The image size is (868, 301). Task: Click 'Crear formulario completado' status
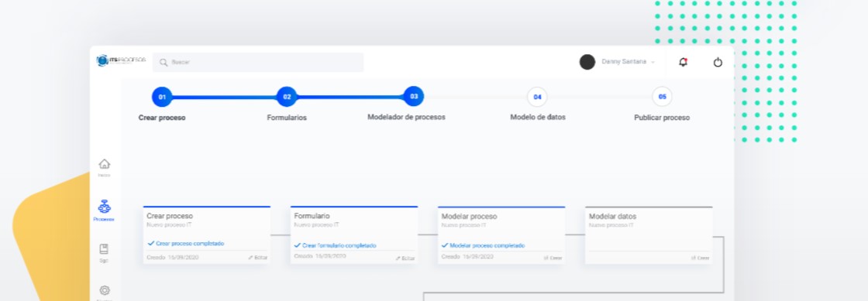(x=336, y=245)
